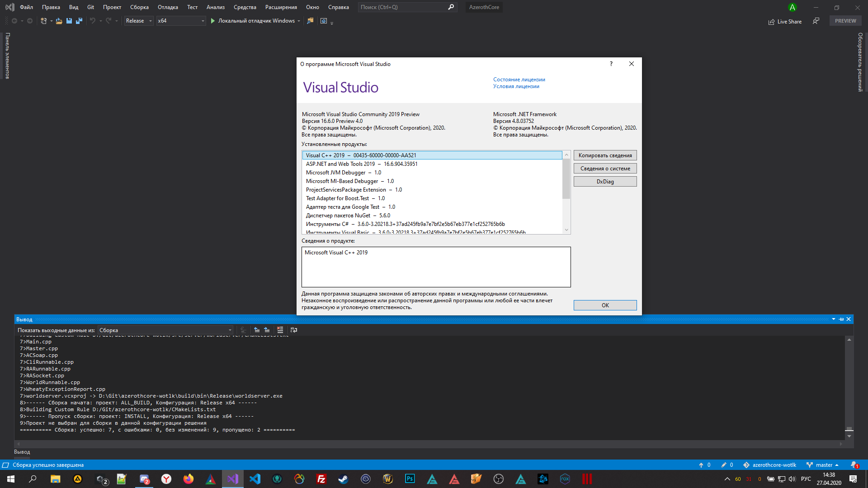Click the Копировать сведения button
The image size is (868, 488).
(x=605, y=155)
